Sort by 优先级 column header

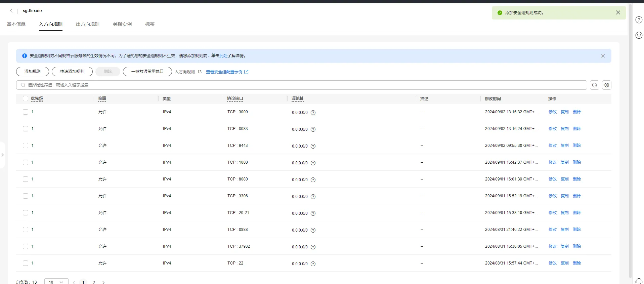37,98
